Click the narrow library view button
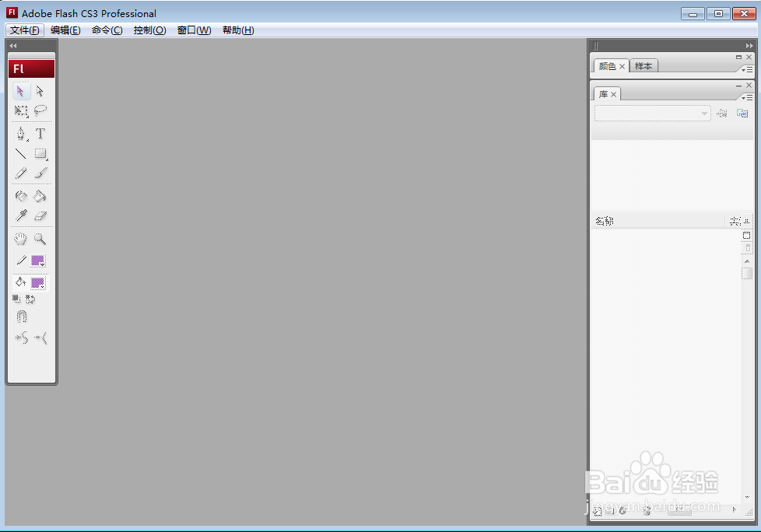The width and height of the screenshot is (761, 532). point(748,248)
